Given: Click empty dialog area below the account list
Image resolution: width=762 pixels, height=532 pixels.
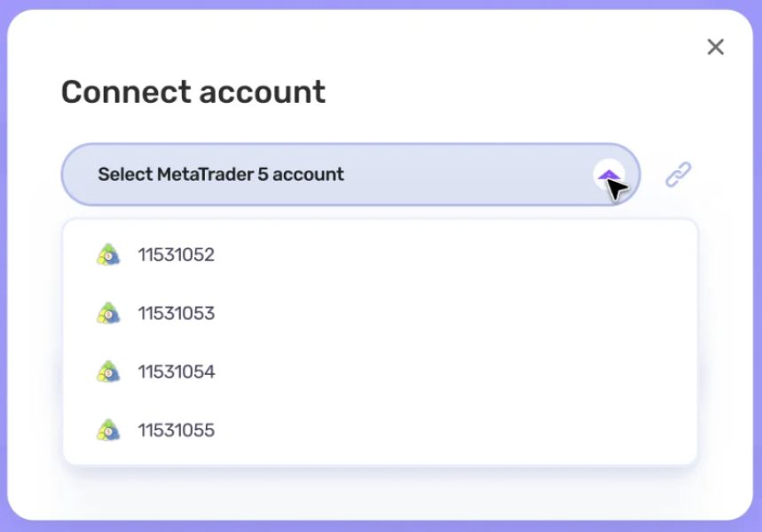Looking at the screenshot, I should coord(381,493).
